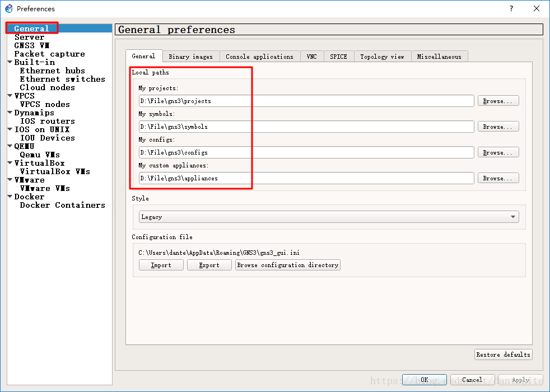Collapse the VMware tree arrow
The height and width of the screenshot is (392, 550).
pos(10,180)
